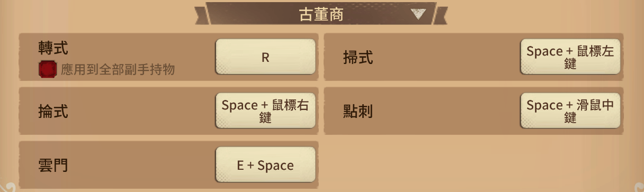Click the 古董商 title text

[321, 14]
